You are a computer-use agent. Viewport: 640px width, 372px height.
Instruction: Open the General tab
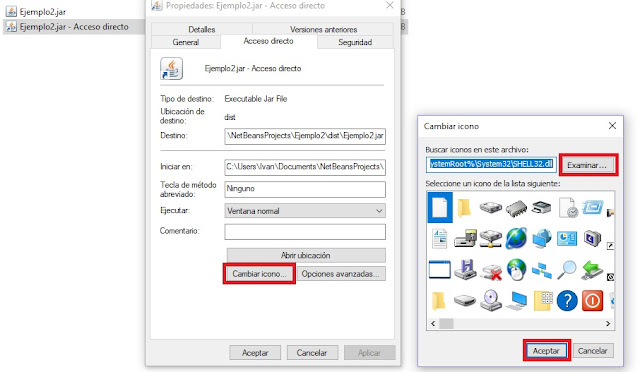186,42
